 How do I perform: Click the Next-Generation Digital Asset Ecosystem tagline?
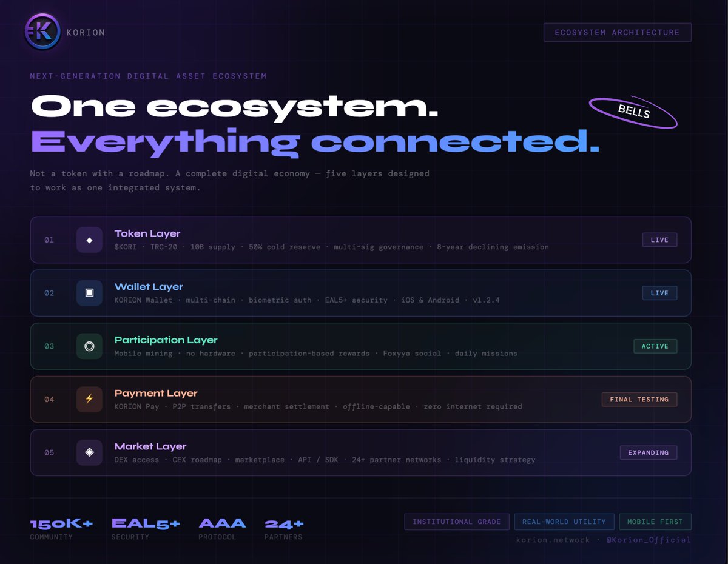[148, 76]
